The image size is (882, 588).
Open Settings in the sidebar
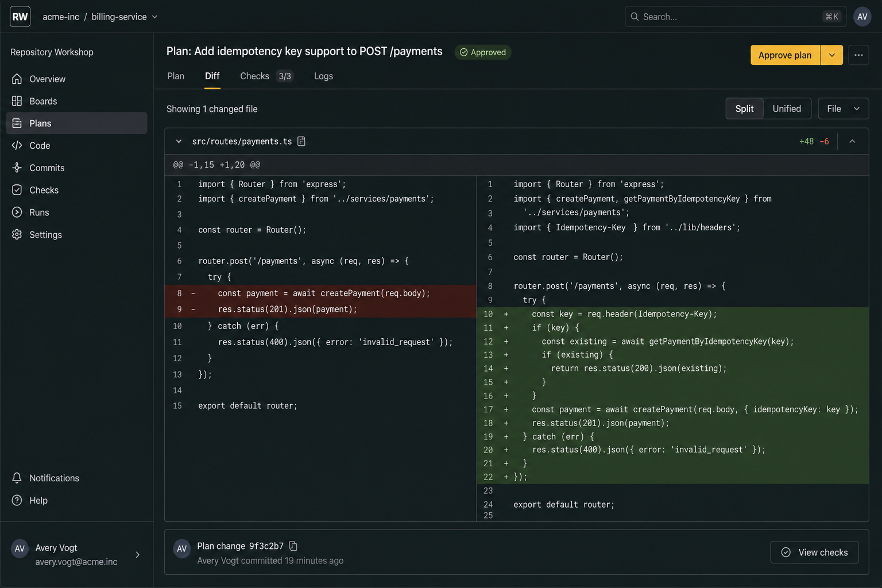pyautogui.click(x=76, y=234)
